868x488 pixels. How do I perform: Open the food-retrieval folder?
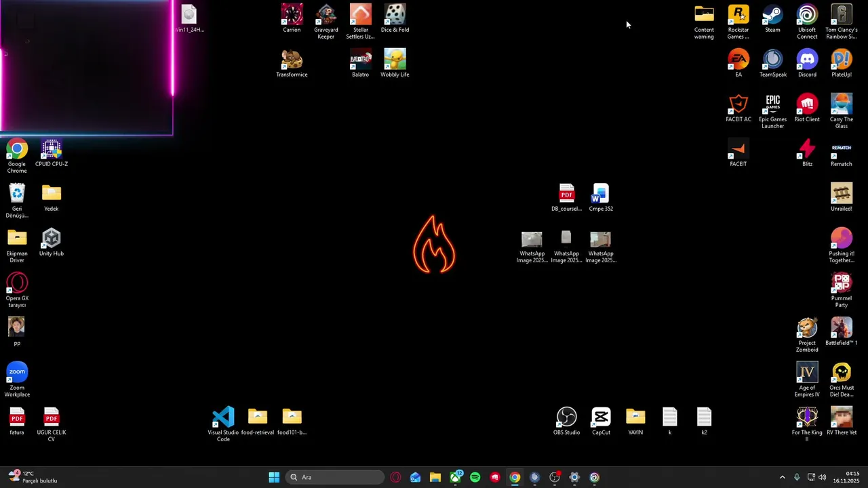pos(258,421)
